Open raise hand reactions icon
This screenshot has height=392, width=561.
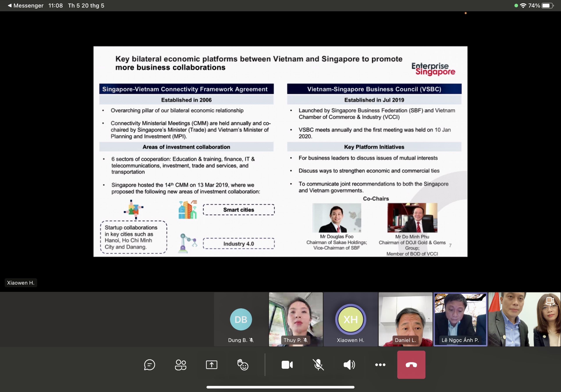point(243,365)
